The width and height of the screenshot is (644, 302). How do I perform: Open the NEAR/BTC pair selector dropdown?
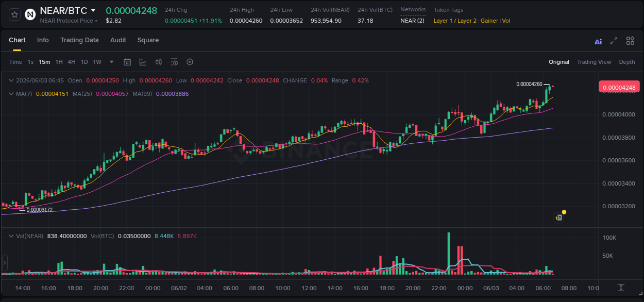point(93,10)
